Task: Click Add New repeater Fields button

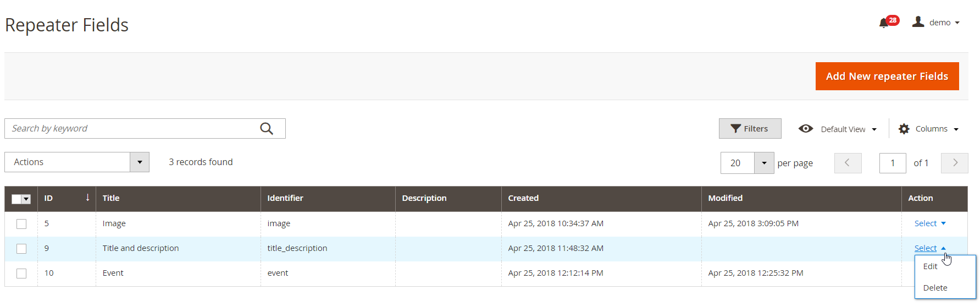Action: coord(887,76)
